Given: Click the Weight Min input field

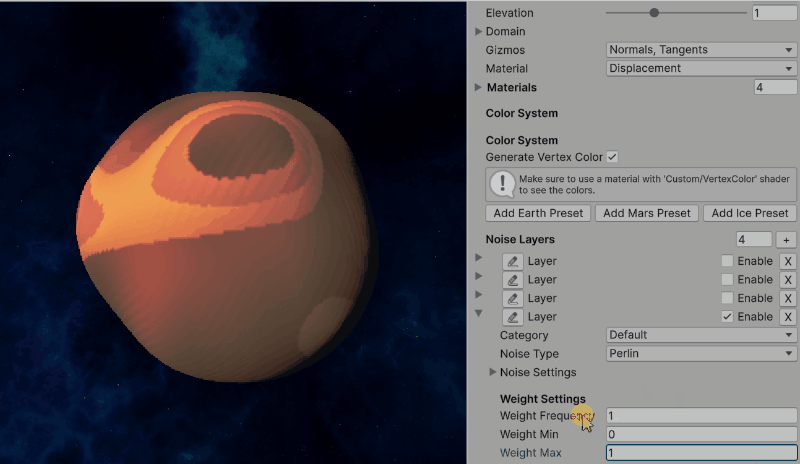Looking at the screenshot, I should pos(701,435).
